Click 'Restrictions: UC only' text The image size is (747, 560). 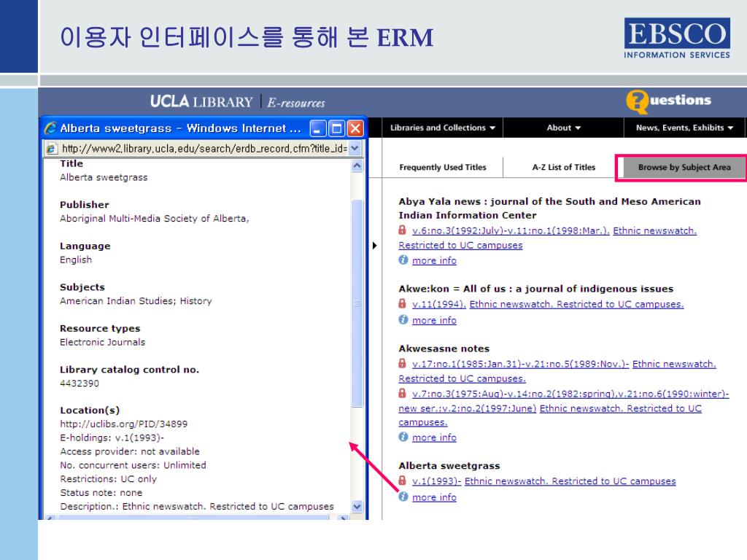pos(108,479)
